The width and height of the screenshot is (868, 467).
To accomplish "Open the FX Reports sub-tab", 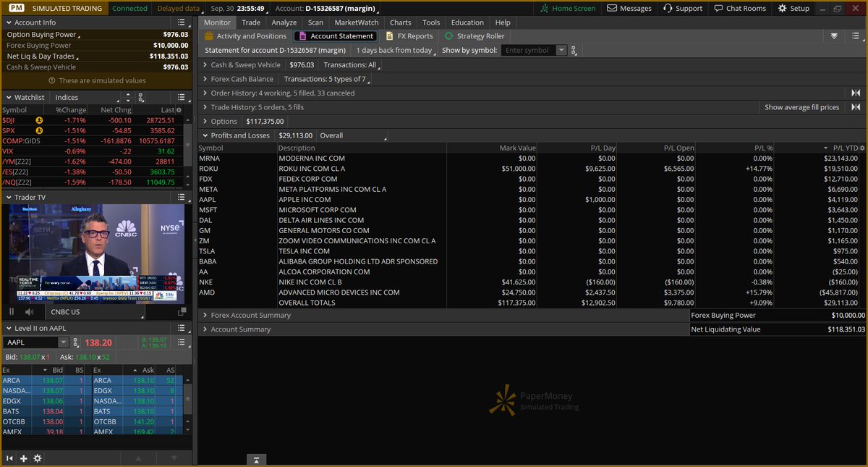I will click(409, 36).
